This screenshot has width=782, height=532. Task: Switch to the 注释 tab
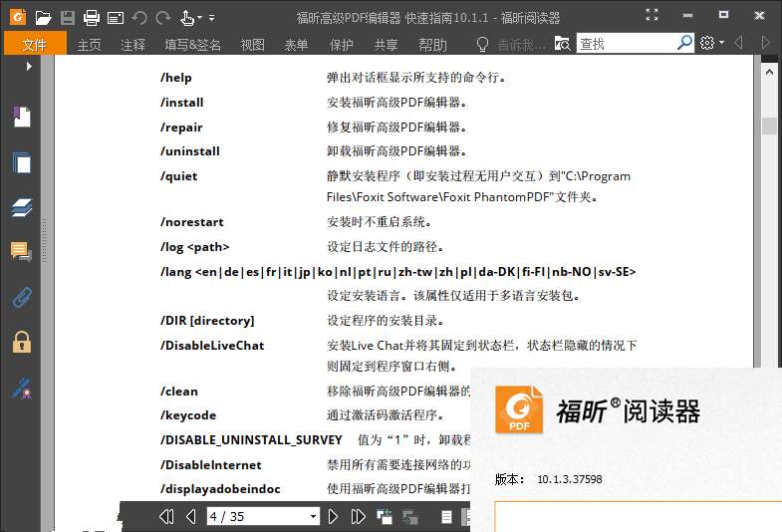click(132, 44)
